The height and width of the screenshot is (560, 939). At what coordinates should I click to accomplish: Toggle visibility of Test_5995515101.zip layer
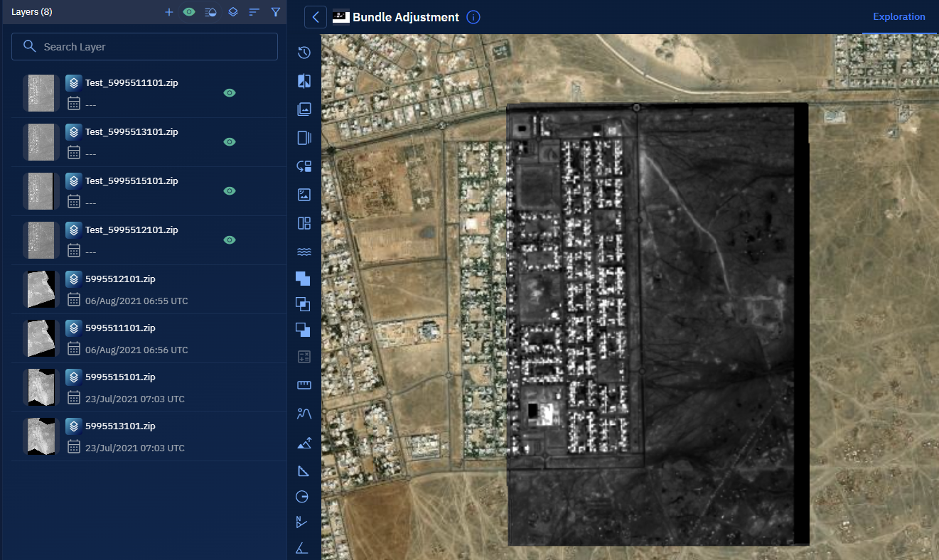[x=229, y=191]
